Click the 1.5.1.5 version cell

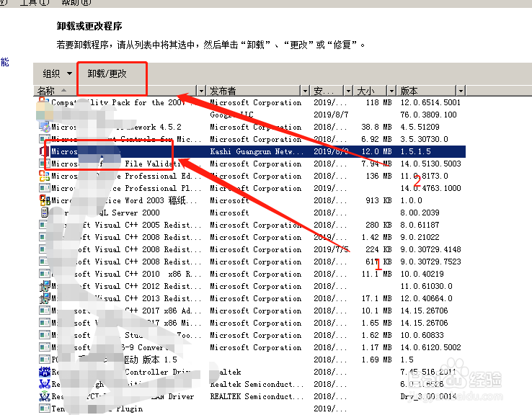click(416, 151)
